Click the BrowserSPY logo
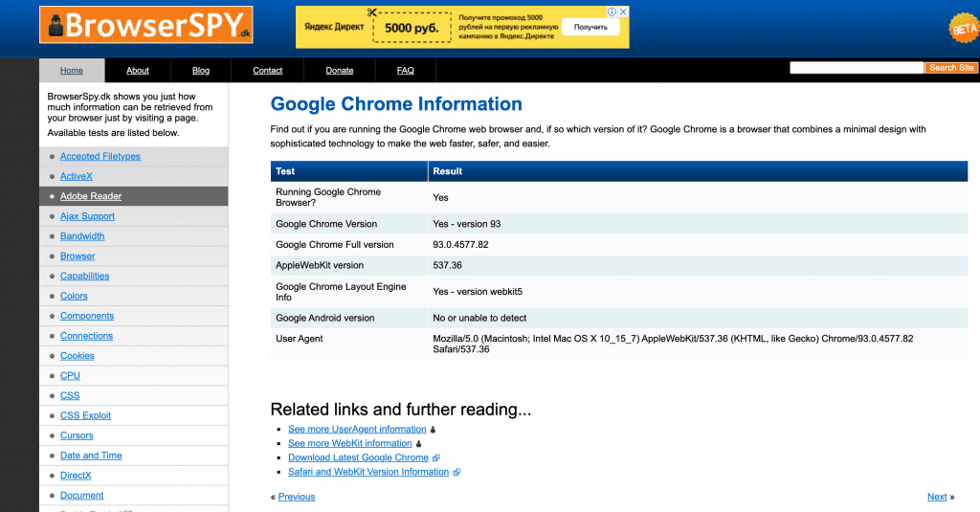This screenshot has height=512, width=980. 146,25
